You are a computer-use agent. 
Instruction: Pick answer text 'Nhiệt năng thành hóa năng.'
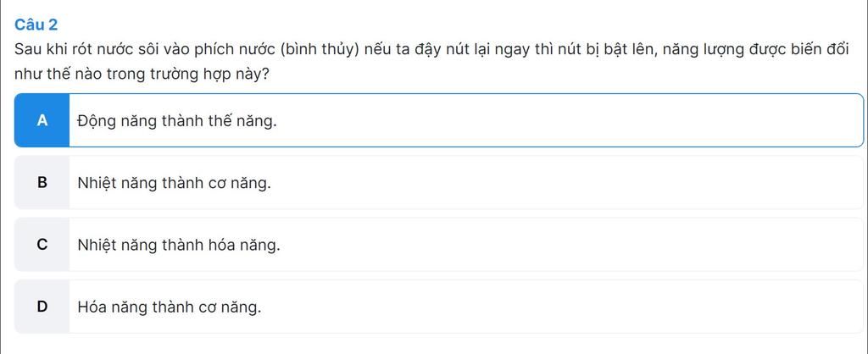179,245
